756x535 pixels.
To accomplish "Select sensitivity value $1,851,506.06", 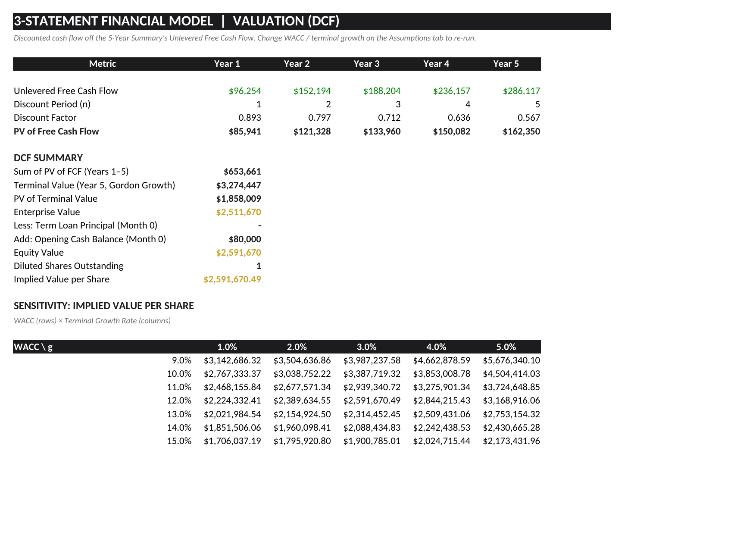I will [232, 428].
